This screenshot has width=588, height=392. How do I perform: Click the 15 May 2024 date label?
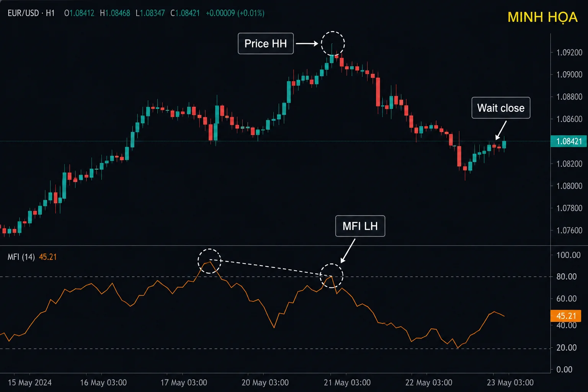tap(29, 382)
